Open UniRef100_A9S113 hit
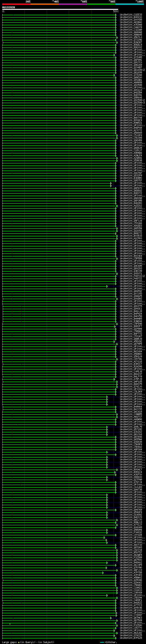146x644 pixels. click(131, 90)
